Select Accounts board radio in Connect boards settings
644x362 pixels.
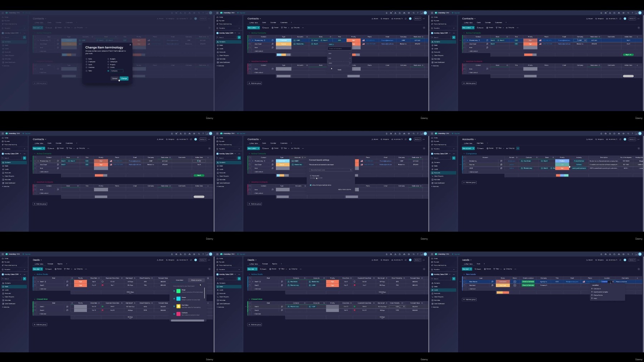click(311, 176)
